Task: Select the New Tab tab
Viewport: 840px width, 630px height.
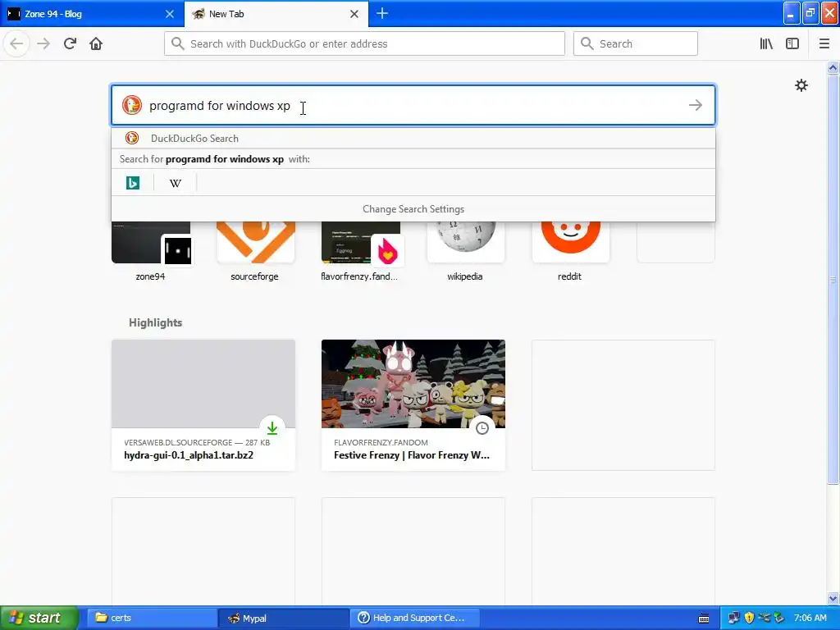Action: (x=276, y=14)
